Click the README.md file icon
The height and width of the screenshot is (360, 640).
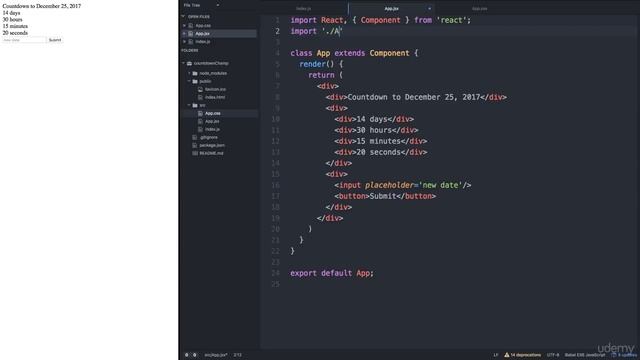(x=195, y=153)
